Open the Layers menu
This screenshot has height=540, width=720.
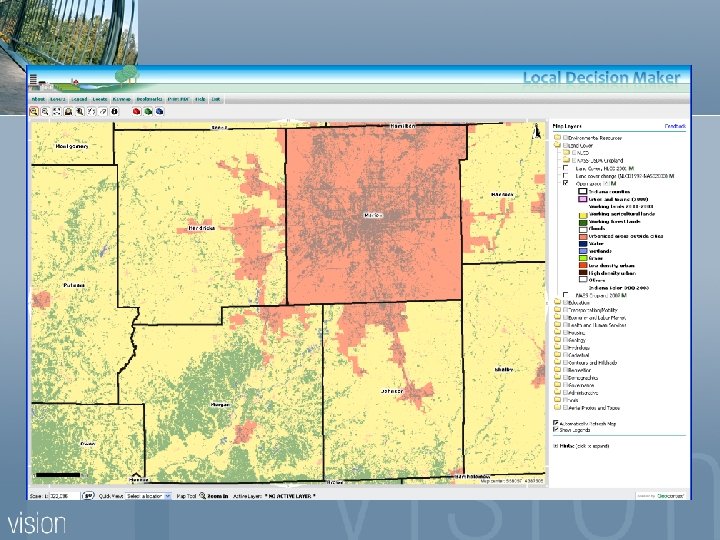point(58,99)
